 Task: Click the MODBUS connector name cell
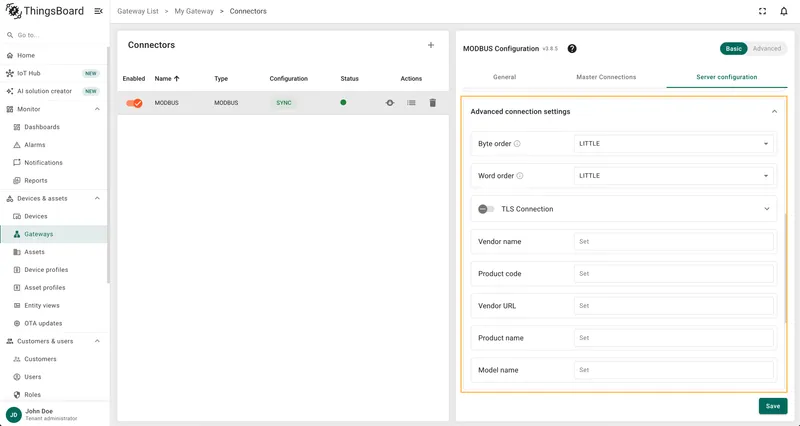coord(167,103)
